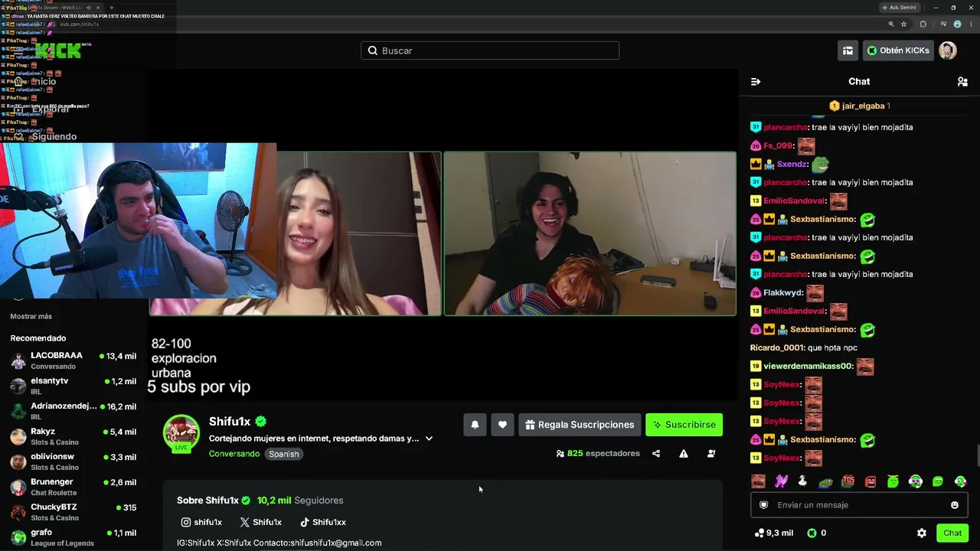Image resolution: width=980 pixels, height=551 pixels.
Task: Open the browser zoom magnifier icon
Action: click(x=891, y=24)
